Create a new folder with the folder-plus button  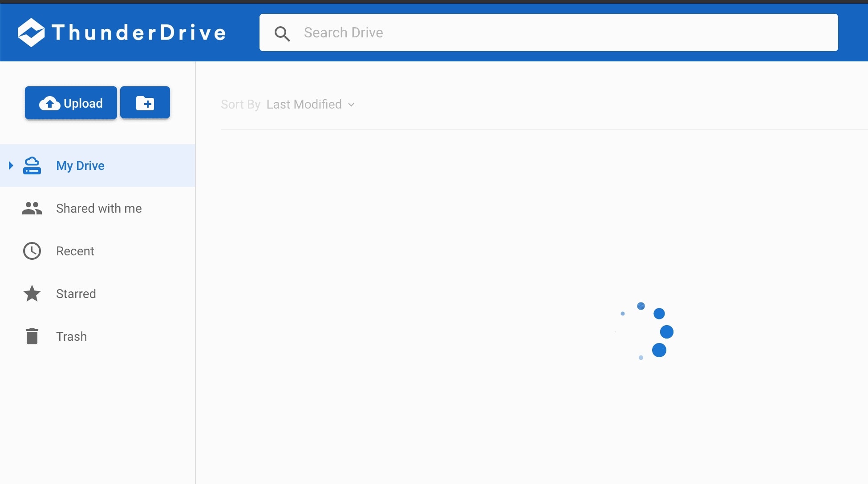(145, 103)
